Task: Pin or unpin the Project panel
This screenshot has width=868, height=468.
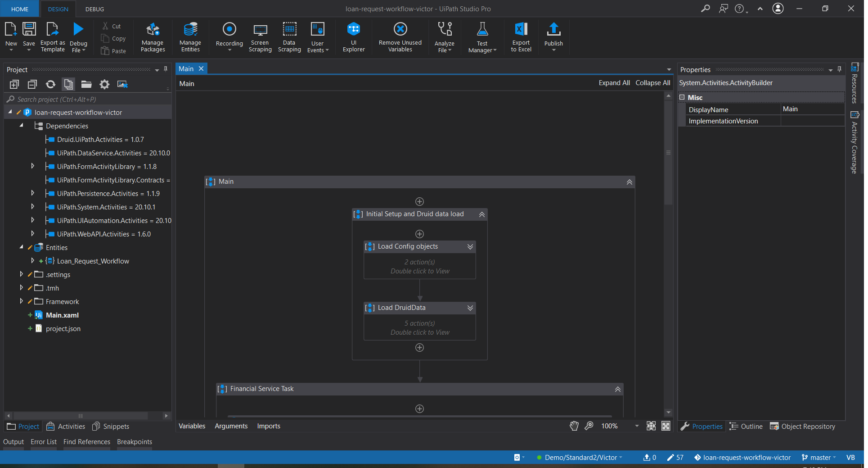Action: coord(166,69)
